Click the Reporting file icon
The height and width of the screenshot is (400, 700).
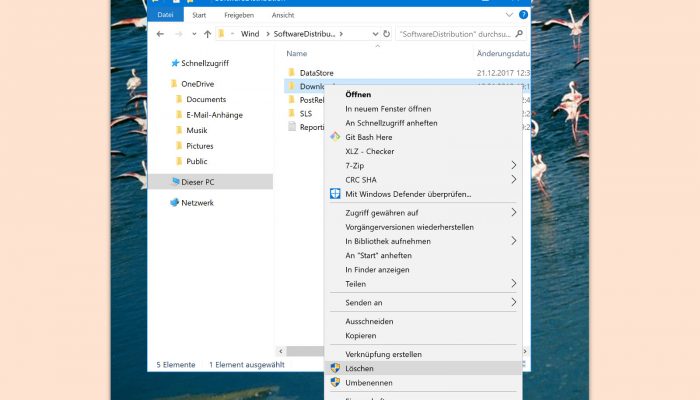pyautogui.click(x=292, y=127)
